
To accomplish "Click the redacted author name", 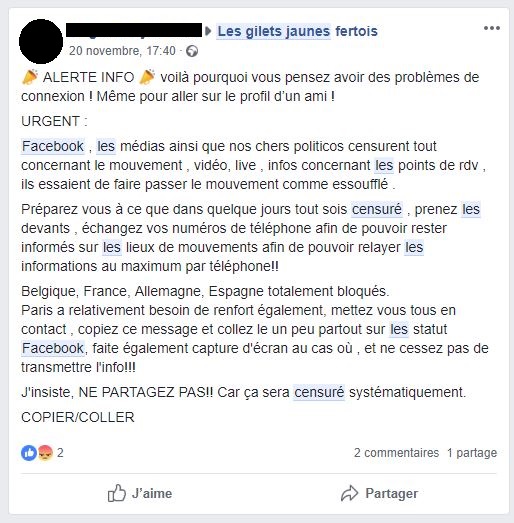I will (x=134, y=30).
